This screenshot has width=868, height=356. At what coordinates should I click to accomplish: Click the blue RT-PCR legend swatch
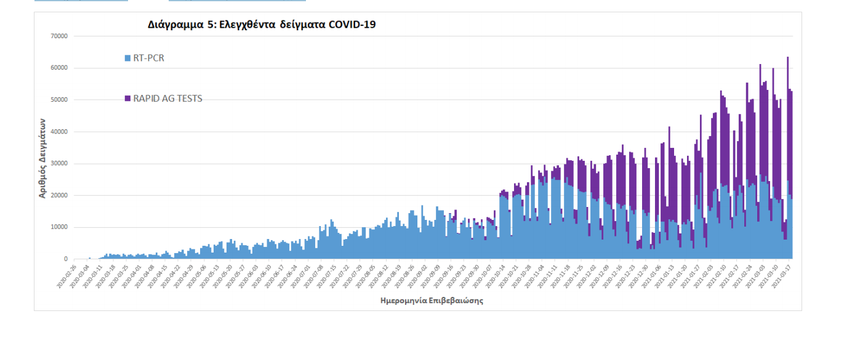(x=127, y=59)
